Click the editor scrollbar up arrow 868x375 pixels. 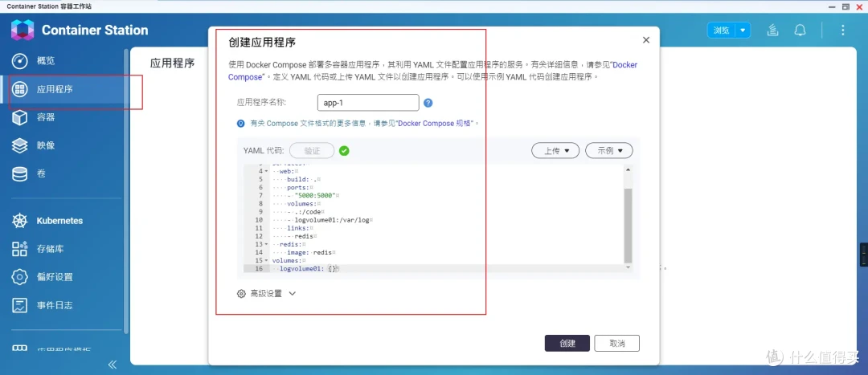click(628, 168)
